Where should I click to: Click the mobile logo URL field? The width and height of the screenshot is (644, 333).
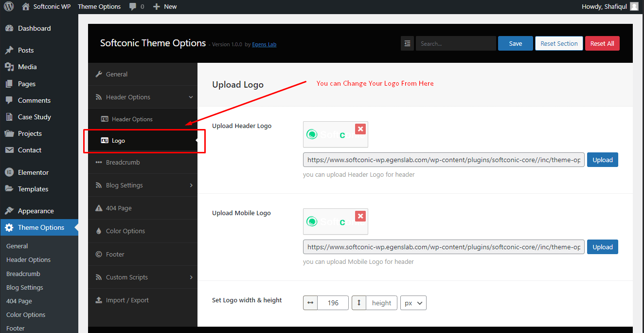[x=444, y=247]
